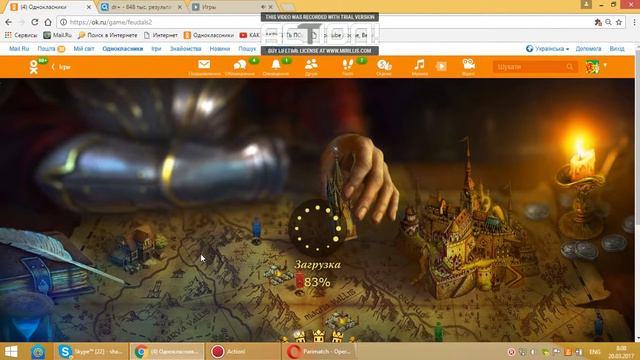This screenshot has height=360, width=640.
Task: Open the Mail.Ru bookmark
Action: (58, 35)
